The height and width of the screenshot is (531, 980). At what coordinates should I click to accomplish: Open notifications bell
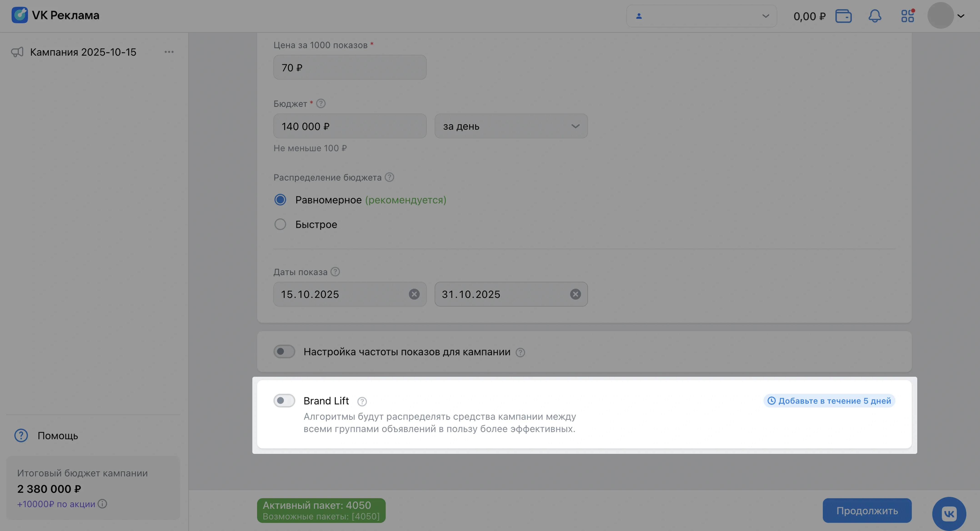(875, 16)
